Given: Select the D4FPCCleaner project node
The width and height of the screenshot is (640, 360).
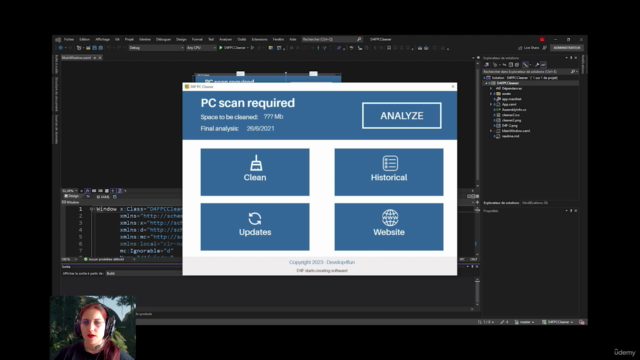Looking at the screenshot, I should click(507, 83).
